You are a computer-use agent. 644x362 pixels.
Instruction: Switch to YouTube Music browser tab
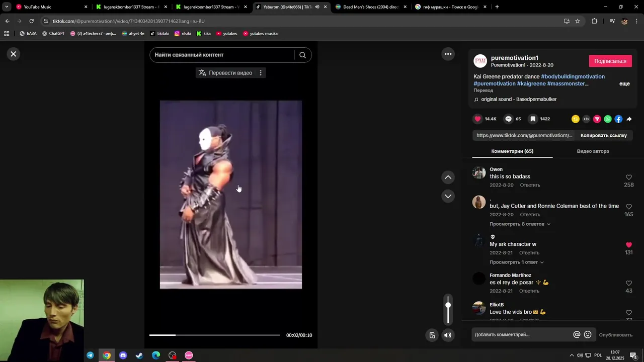51,7
